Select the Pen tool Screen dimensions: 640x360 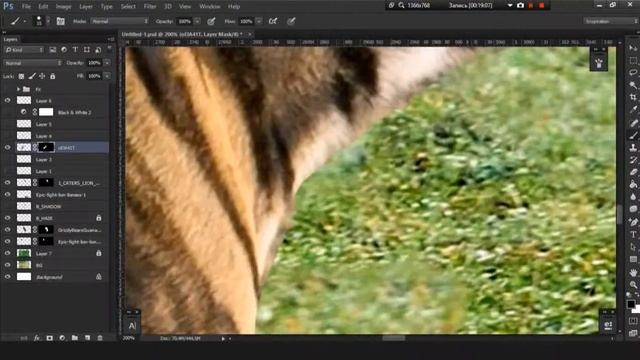tap(633, 222)
